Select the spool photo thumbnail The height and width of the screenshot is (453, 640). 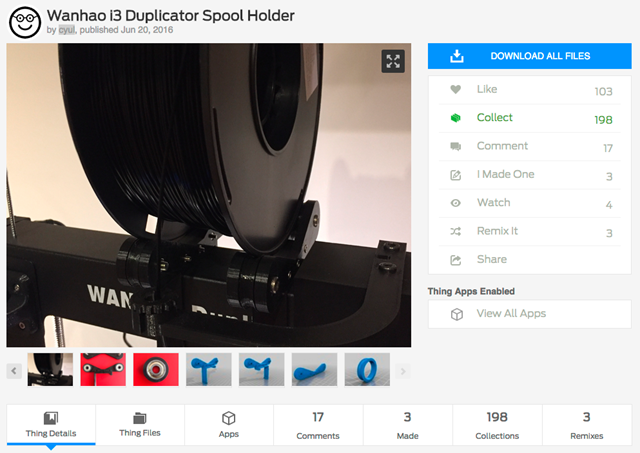(x=50, y=369)
